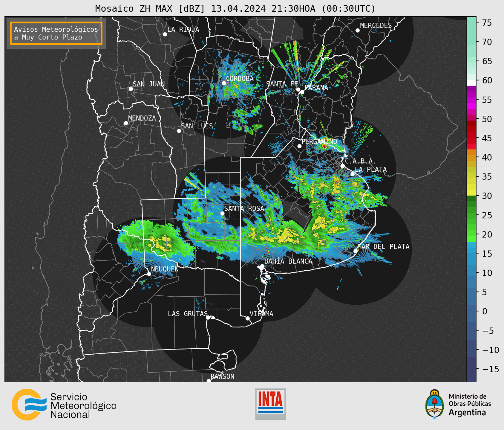Click the MERCEDES city marker dot
The width and height of the screenshot is (504, 430).
click(x=358, y=31)
